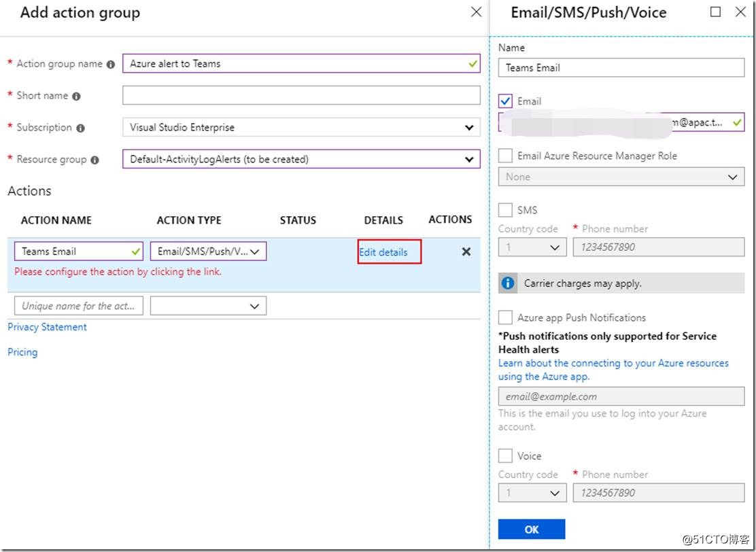This screenshot has width=756, height=552.
Task: Click the 'Carrier charges may apply.' text
Action: (x=583, y=283)
